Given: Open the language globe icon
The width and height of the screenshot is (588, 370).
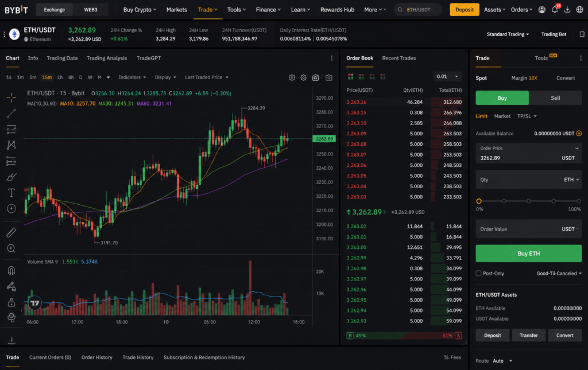Looking at the screenshot, I should point(580,10).
